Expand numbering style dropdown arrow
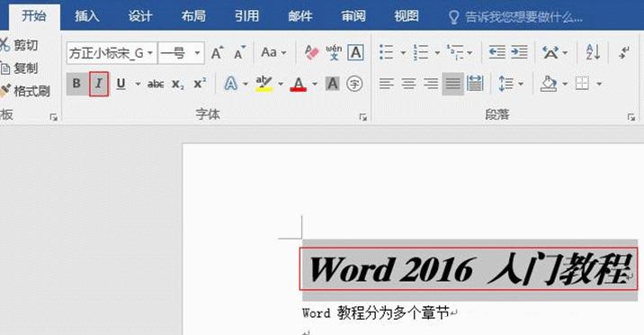Screen dimensions: 644x335 point(437,53)
